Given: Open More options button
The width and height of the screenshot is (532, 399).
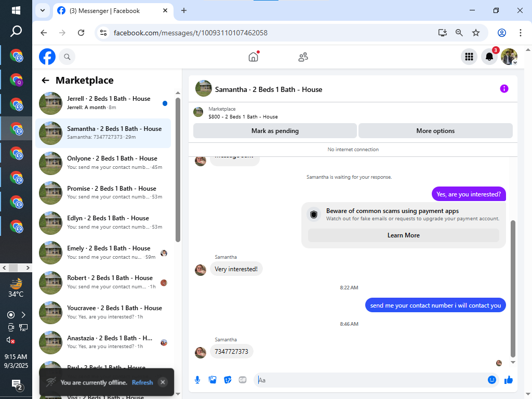Looking at the screenshot, I should pyautogui.click(x=435, y=131).
